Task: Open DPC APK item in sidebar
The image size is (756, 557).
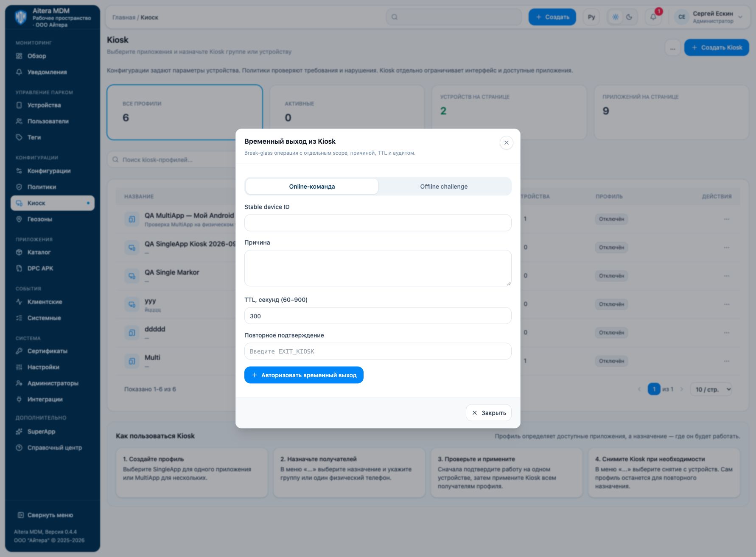Action: (x=52, y=268)
